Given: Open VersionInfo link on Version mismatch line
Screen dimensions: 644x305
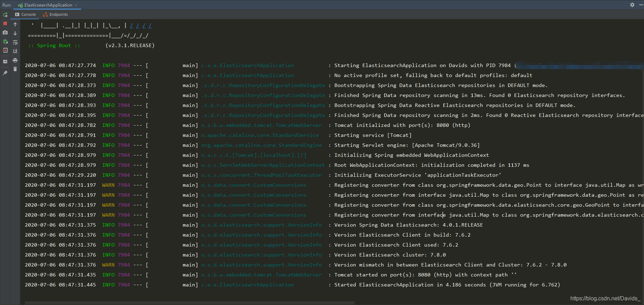Looking at the screenshot, I should [x=261, y=265].
